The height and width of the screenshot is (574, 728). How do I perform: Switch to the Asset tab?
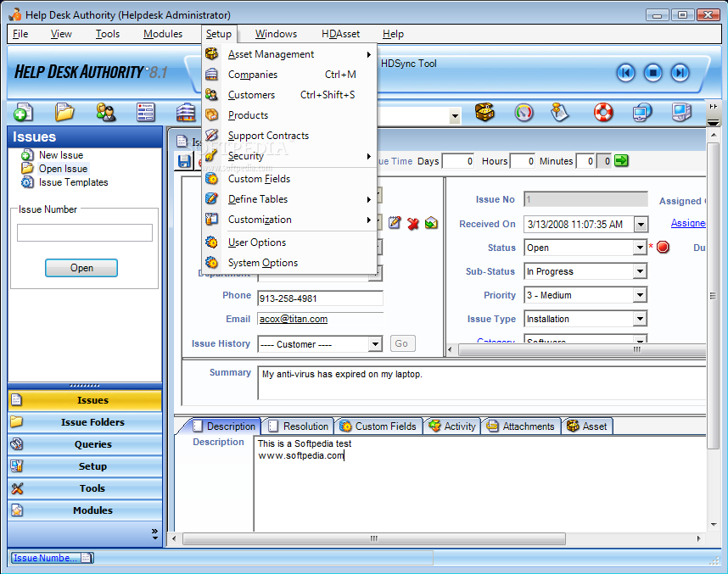click(587, 426)
